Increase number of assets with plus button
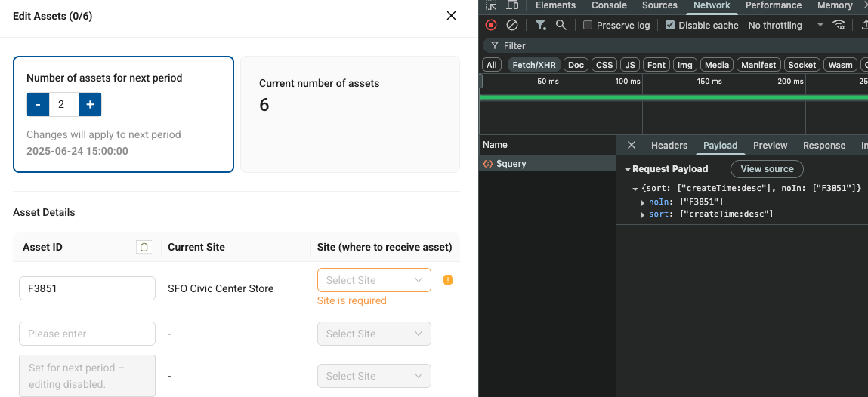Screen dimensions: 868x397 click(x=90, y=104)
